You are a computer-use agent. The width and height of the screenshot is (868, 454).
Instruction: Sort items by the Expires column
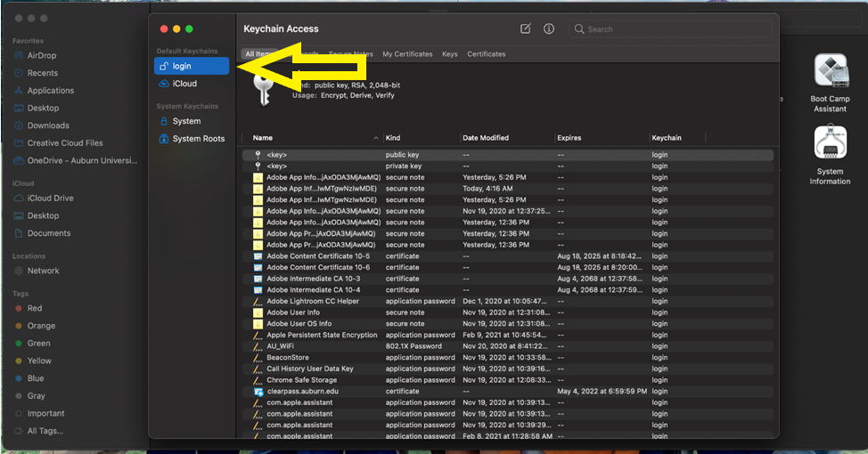tap(569, 138)
